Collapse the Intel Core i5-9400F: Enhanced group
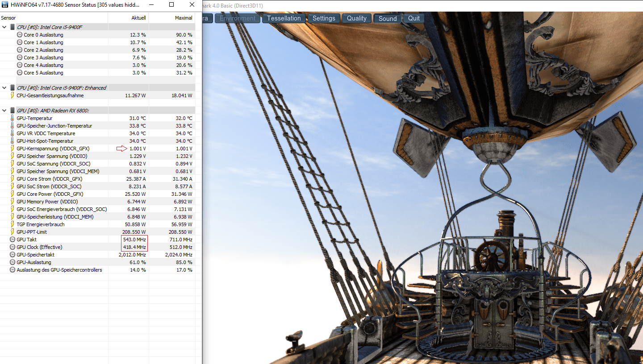This screenshot has height=364, width=643. (x=4, y=88)
